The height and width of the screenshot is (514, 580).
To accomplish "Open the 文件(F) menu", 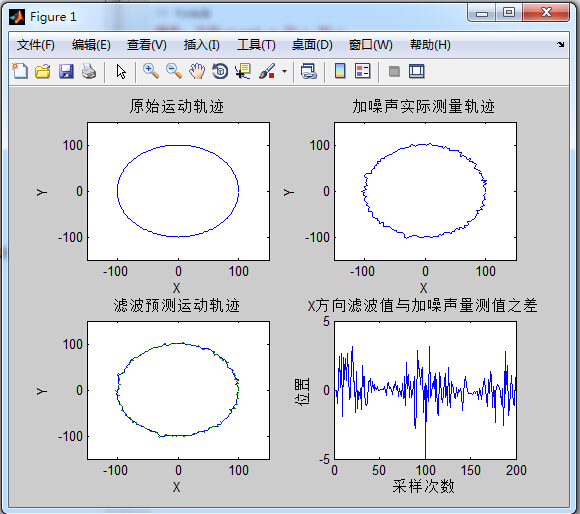I will [36, 45].
